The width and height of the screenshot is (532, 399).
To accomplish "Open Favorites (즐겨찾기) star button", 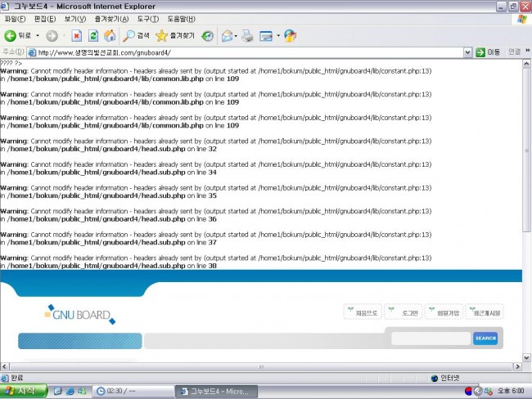I will [175, 36].
